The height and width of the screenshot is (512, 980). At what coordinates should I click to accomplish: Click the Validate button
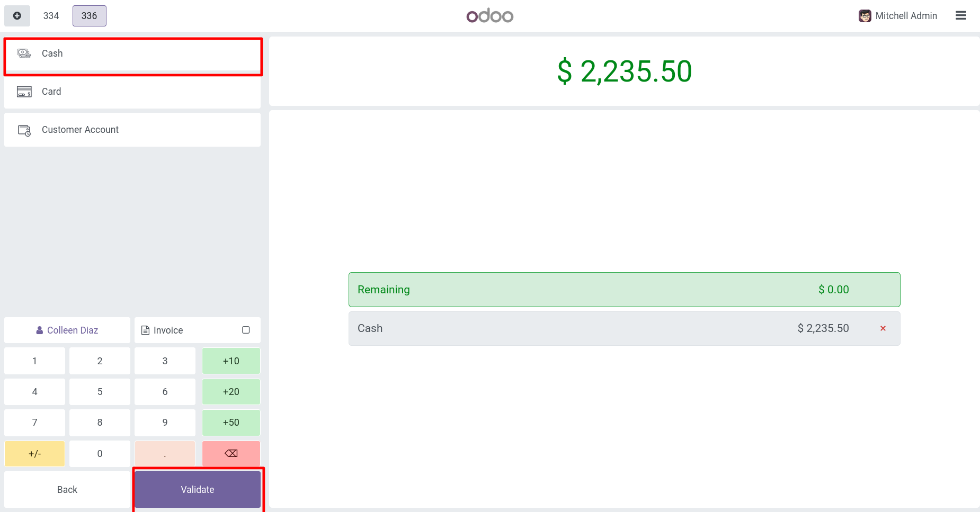click(198, 490)
